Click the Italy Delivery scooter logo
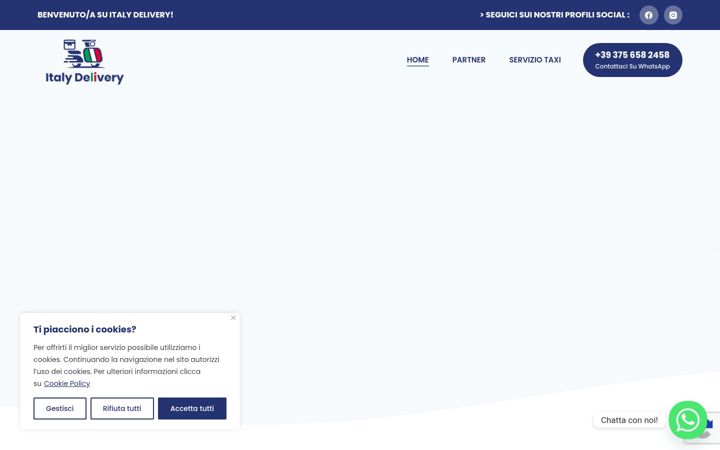The width and height of the screenshot is (720, 450). 84,62
